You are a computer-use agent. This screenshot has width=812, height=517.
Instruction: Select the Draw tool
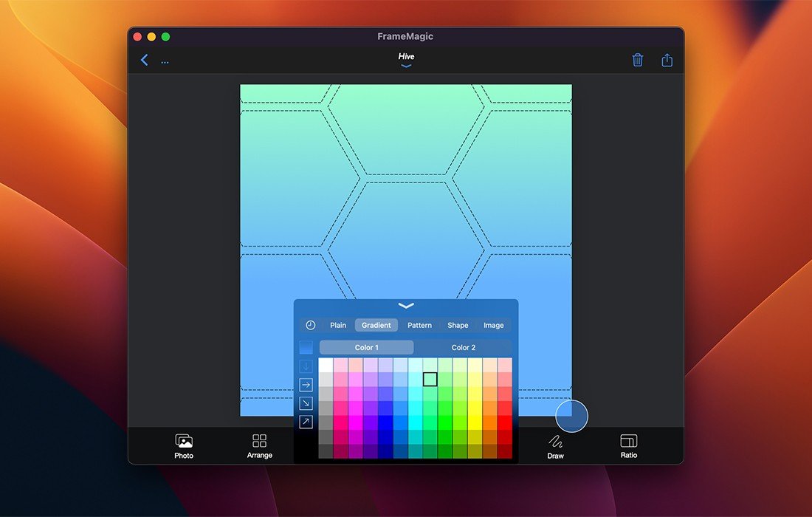click(556, 446)
